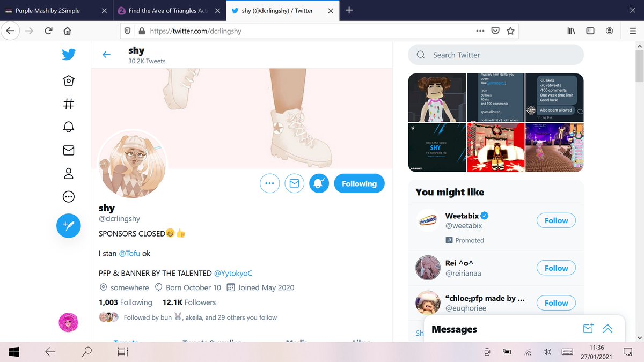Viewport: 644px width, 362px height.
Task: Open Firefox Library icon
Action: click(571, 31)
